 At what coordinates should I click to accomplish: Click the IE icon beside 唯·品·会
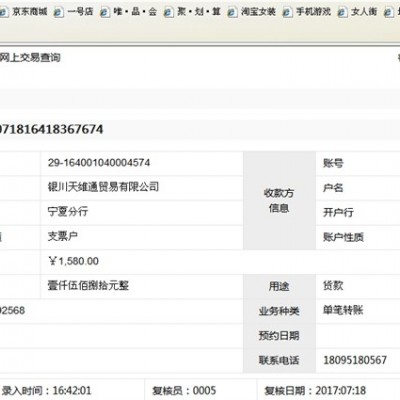tap(105, 12)
